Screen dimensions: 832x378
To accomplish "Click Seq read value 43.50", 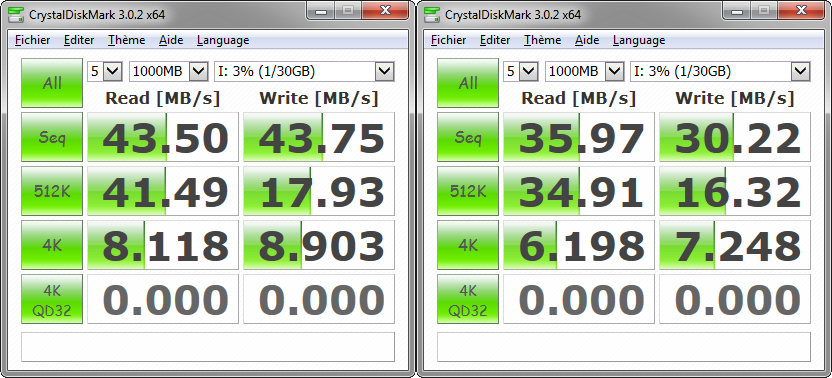I will click(x=163, y=137).
